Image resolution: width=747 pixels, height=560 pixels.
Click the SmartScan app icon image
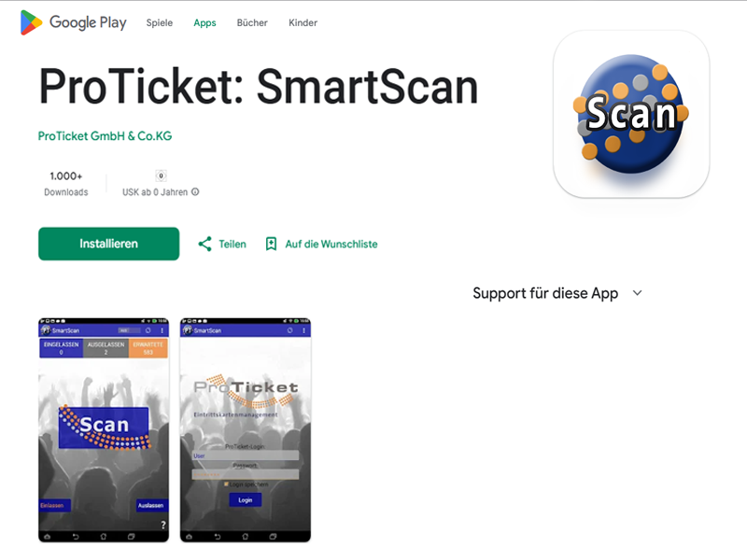point(631,114)
